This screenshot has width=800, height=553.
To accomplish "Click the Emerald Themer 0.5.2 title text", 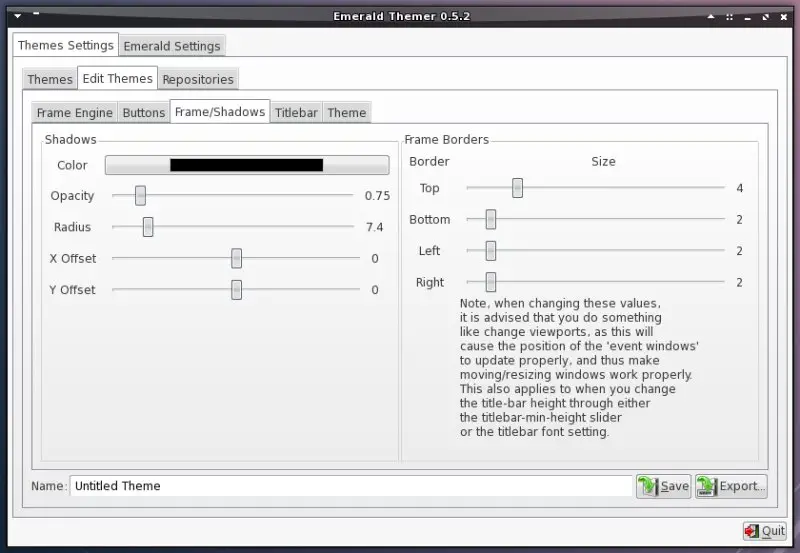I will coord(402,16).
